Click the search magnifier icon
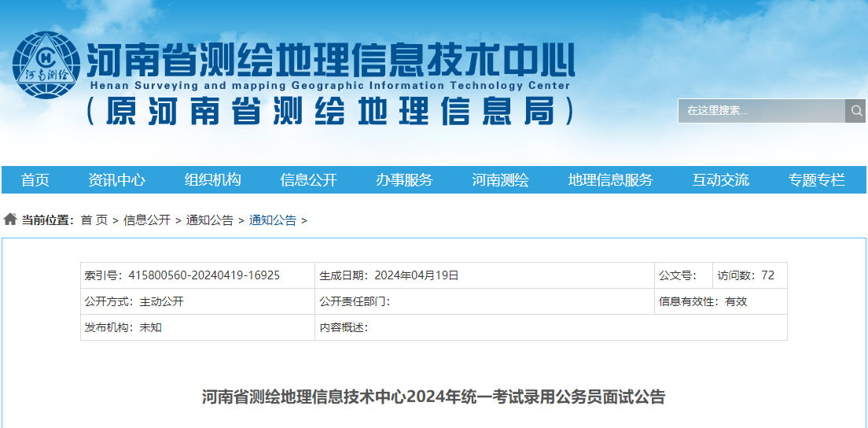 click(856, 111)
